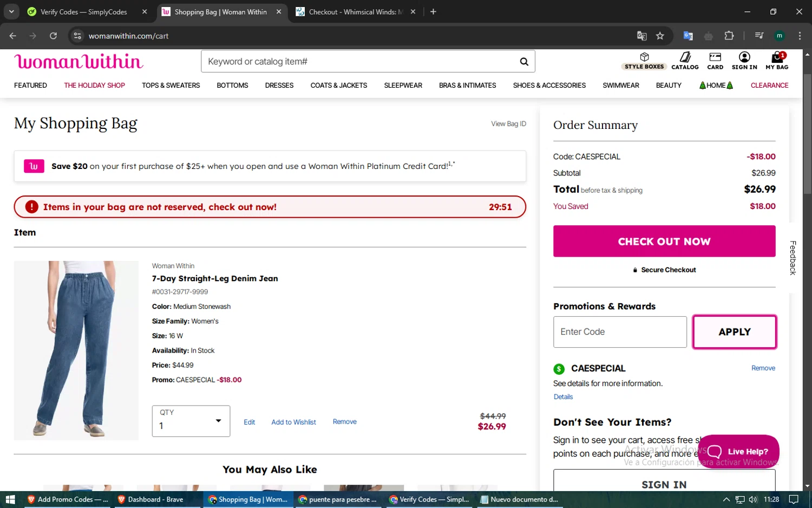Click the Sign In profile icon
Image resolution: width=812 pixels, height=508 pixels.
(744, 61)
